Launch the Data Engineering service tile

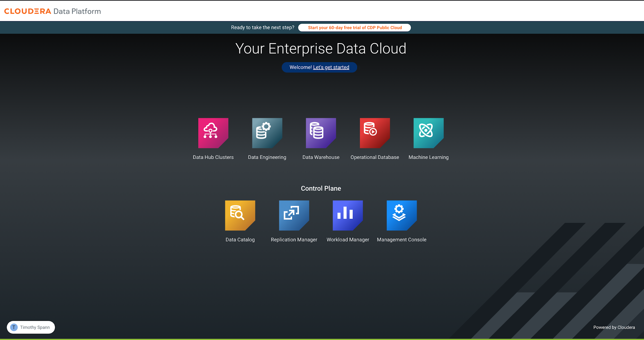point(267,133)
